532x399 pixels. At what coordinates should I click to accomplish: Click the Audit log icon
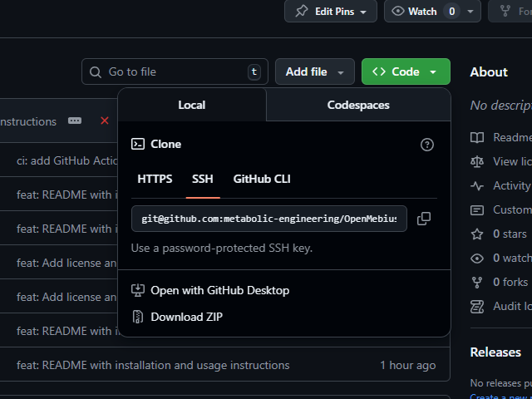tap(477, 307)
